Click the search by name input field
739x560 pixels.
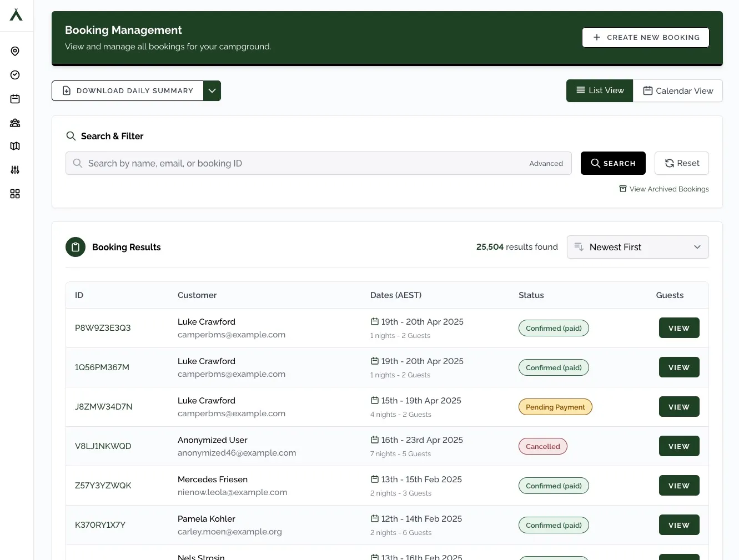(300, 164)
